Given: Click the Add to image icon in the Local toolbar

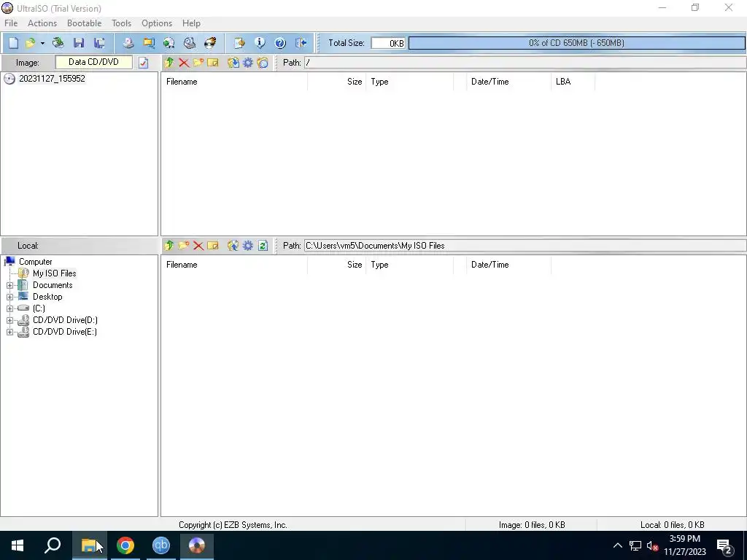Looking at the screenshot, I should pos(233,246).
